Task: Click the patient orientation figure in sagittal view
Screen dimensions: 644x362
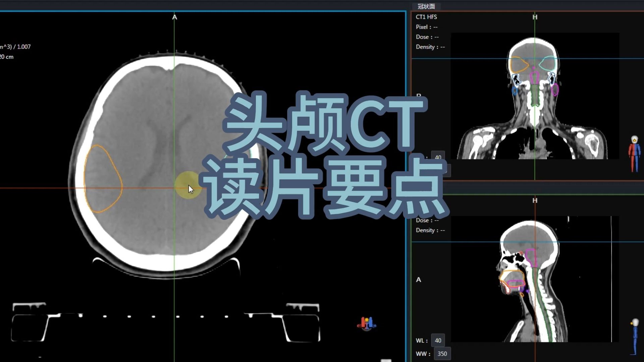Action: pyautogui.click(x=635, y=337)
